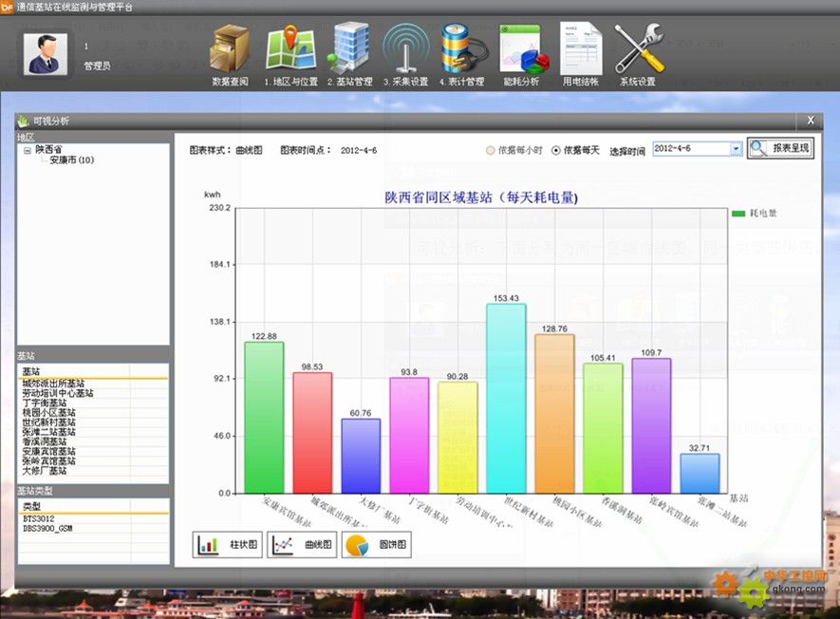Open 表计管理 battery icon

pos(462,49)
